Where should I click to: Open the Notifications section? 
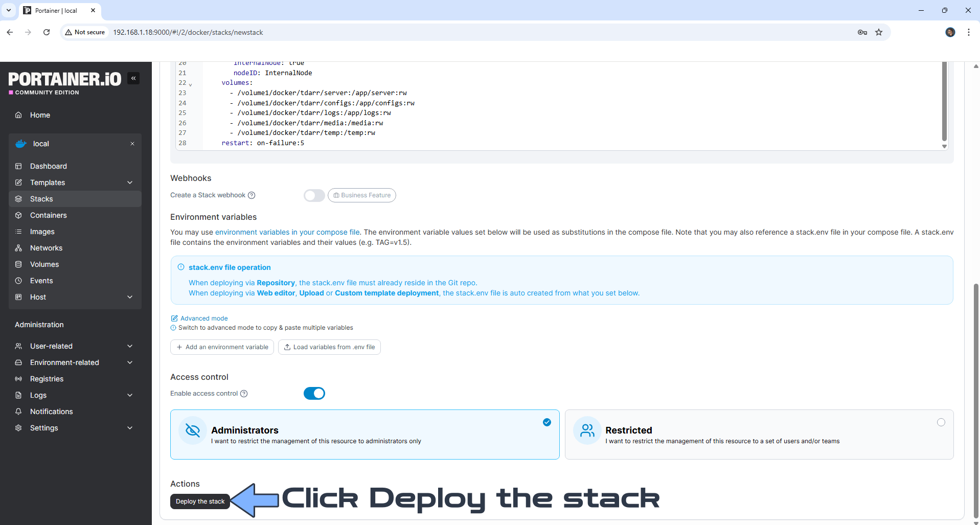(51, 412)
